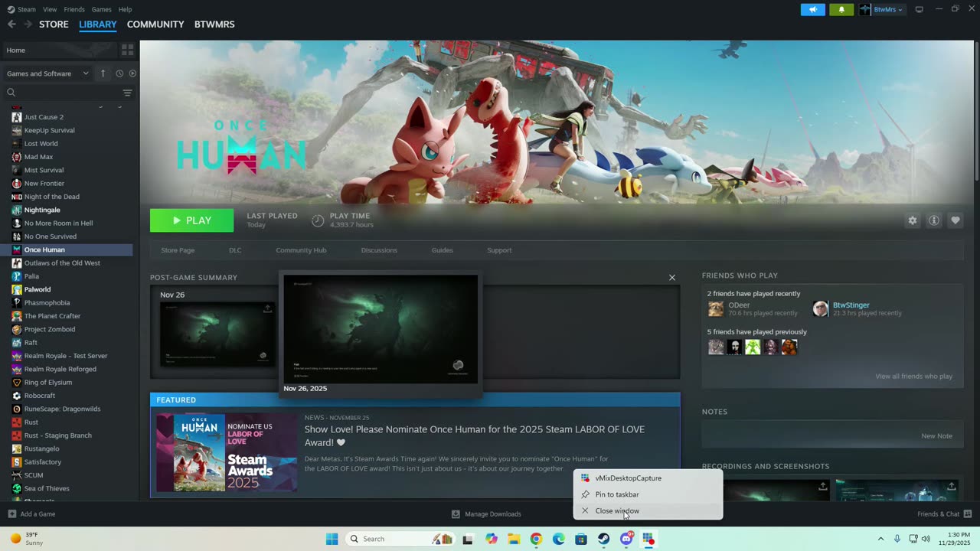The width and height of the screenshot is (980, 551).
Task: Open the Store Page link
Action: (178, 250)
